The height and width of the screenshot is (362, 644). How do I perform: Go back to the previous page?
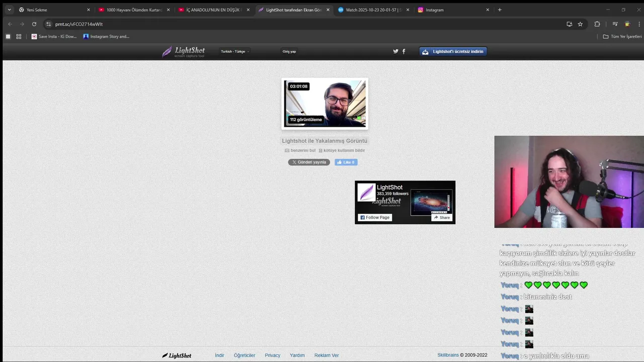[10, 24]
